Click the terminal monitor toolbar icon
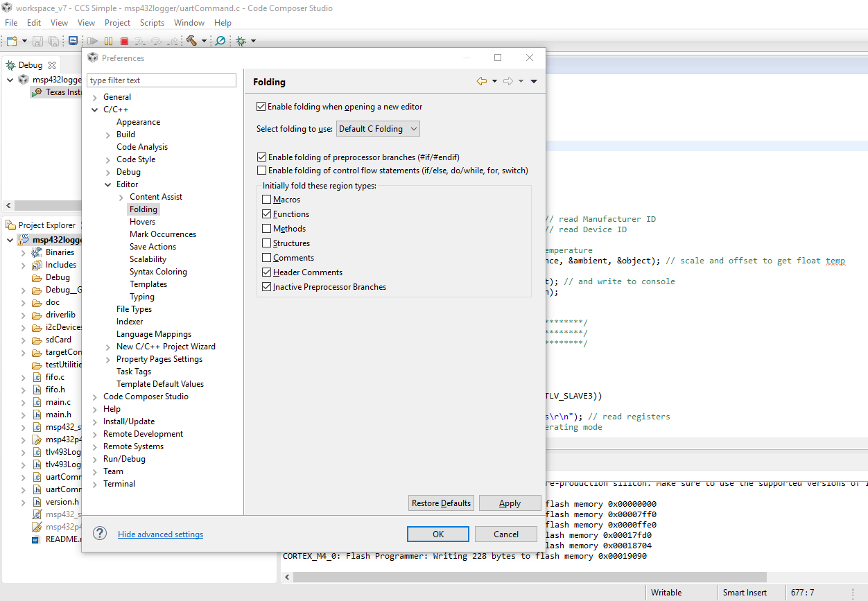Screen dimensions: 868x601 (x=73, y=41)
